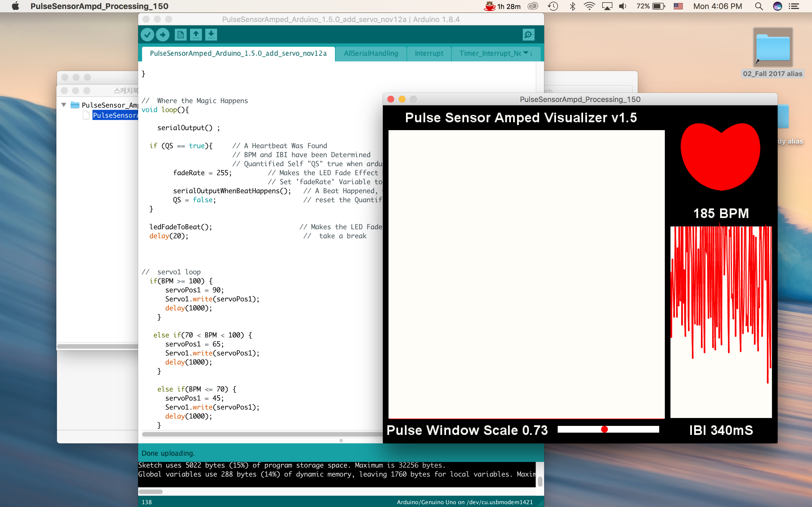Open the US input source flag menu

[x=678, y=6]
